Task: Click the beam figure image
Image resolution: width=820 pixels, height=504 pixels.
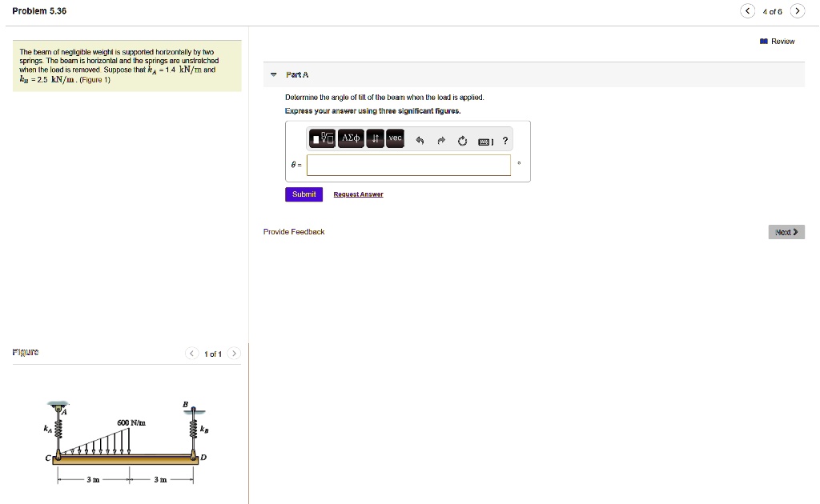Action: (126, 443)
